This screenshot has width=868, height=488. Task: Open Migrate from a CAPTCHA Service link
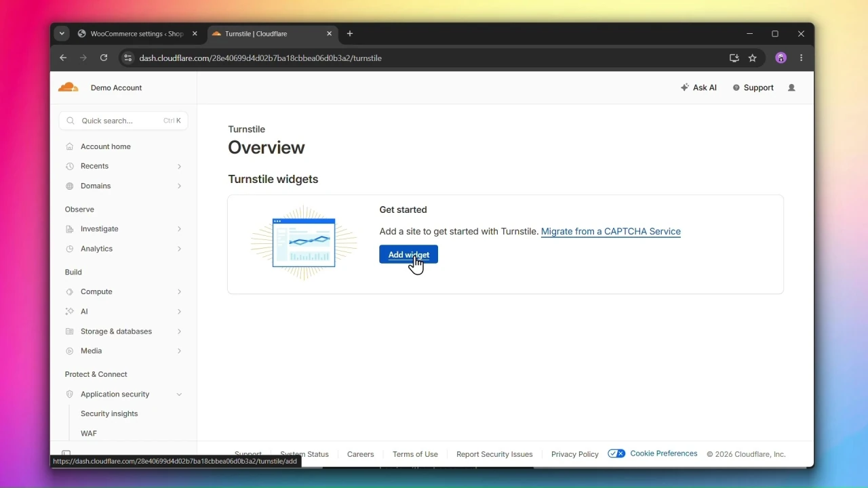coord(610,232)
